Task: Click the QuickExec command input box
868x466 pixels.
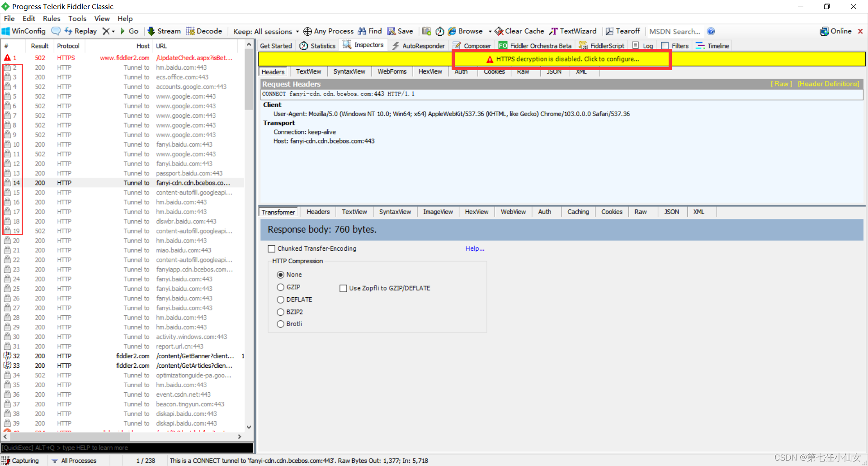Action: pos(127,448)
